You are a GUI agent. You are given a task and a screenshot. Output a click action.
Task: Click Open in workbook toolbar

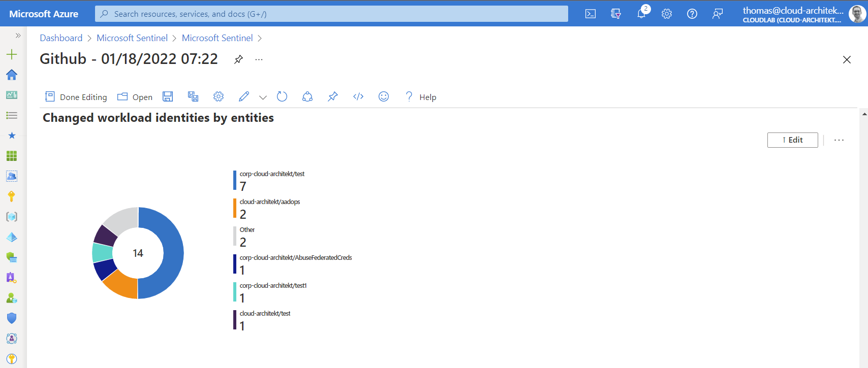[135, 97]
